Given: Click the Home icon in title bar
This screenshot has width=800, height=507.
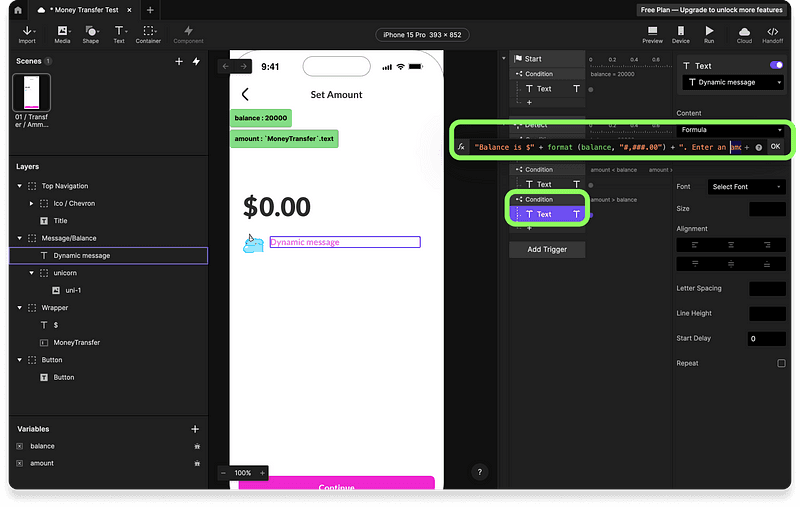Looking at the screenshot, I should tap(18, 10).
